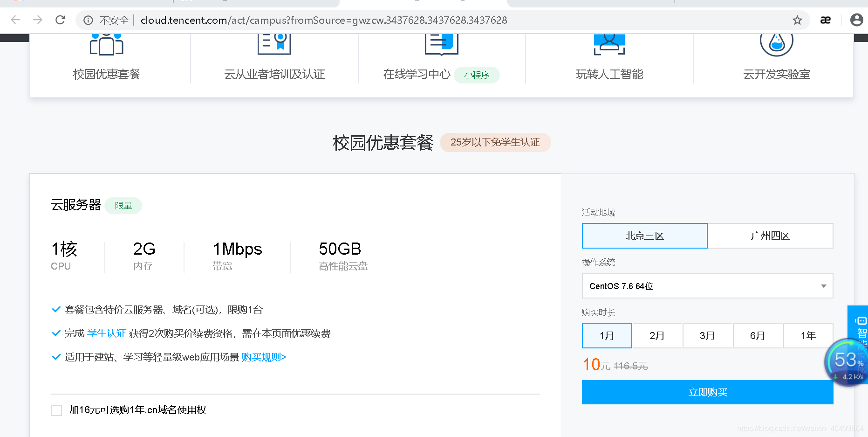Click the 云开发实验室 flask icon
The width and height of the screenshot is (868, 437).
coord(777,45)
